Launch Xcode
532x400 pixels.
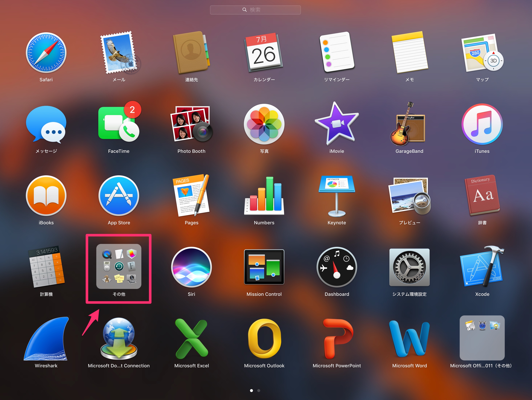click(x=482, y=266)
